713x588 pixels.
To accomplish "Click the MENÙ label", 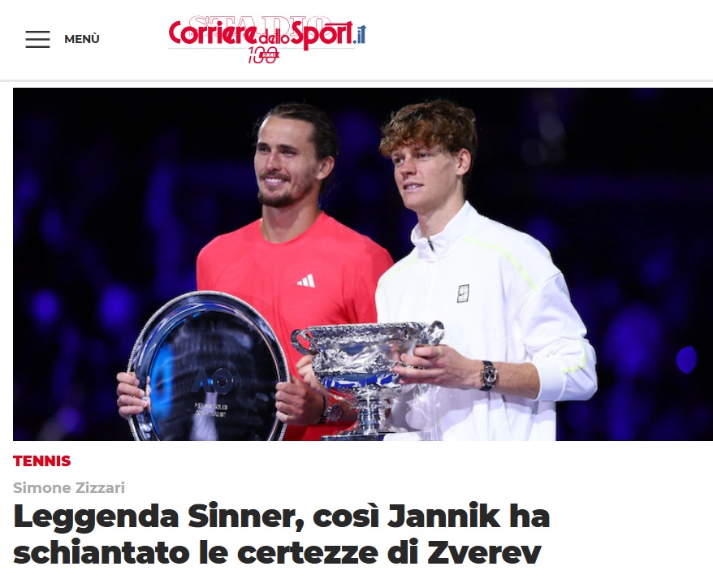I will pos(82,39).
